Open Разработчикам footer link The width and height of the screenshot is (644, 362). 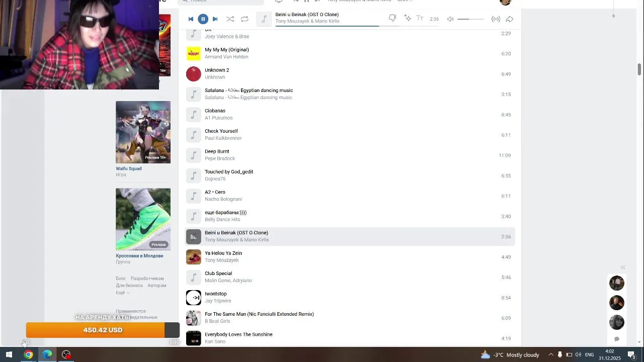pyautogui.click(x=147, y=279)
